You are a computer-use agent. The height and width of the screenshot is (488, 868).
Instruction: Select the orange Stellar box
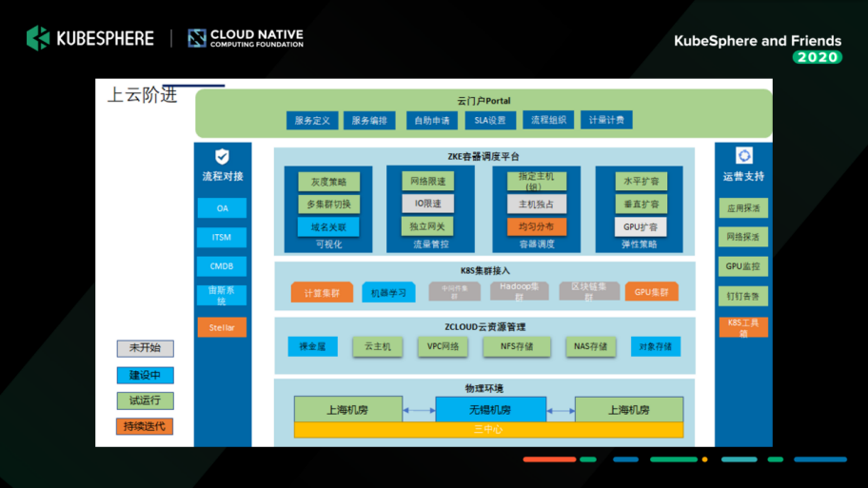click(222, 327)
